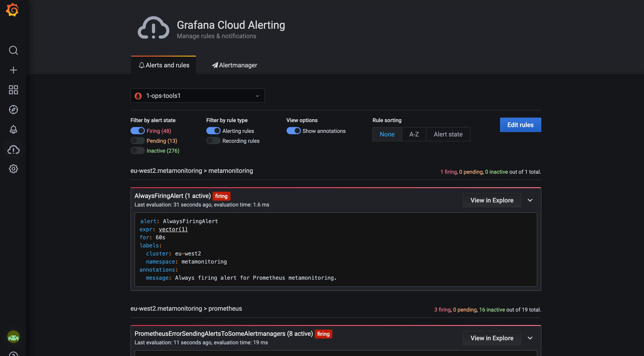
Task: Open the Grafana home via logo
Action: [x=13, y=10]
